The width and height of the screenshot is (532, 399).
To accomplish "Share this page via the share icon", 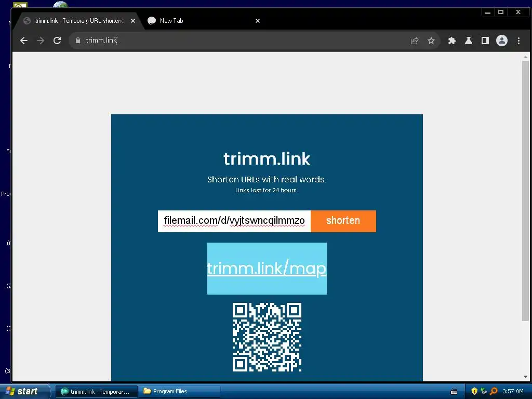I will coord(414,41).
